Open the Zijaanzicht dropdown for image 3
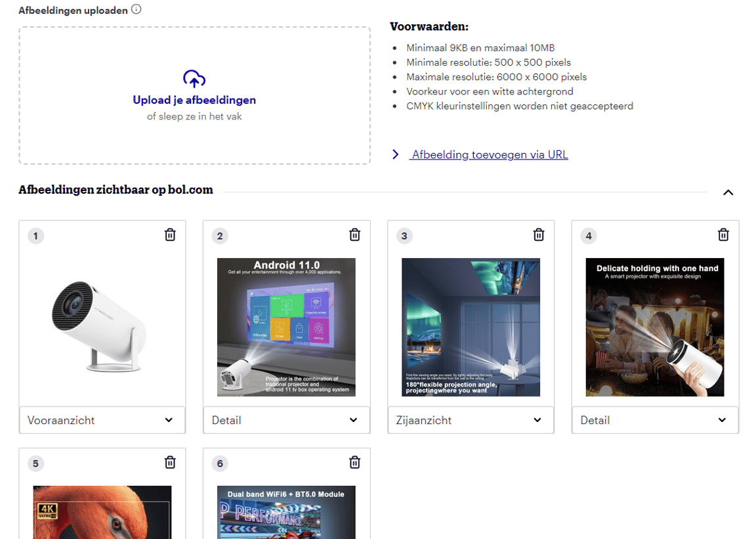The image size is (756, 539). [x=471, y=420]
